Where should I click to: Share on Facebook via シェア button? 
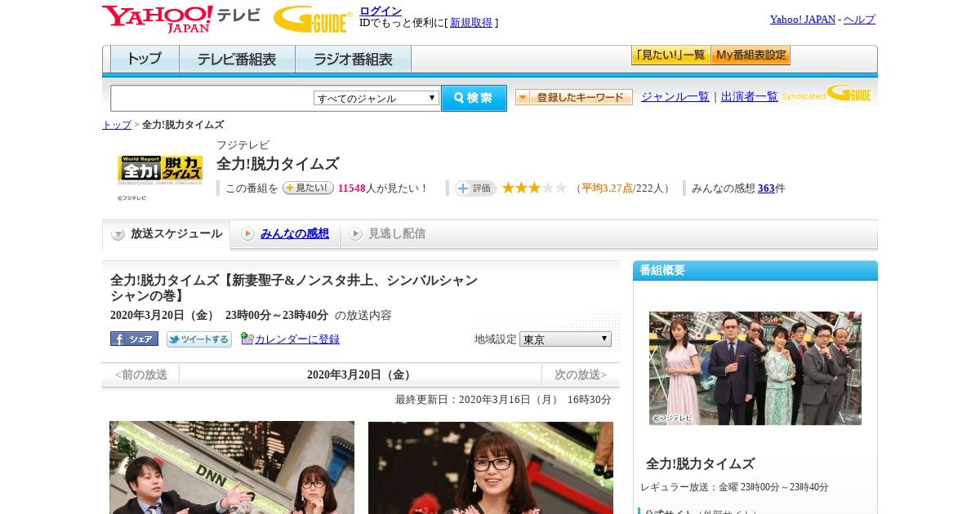pos(134,339)
